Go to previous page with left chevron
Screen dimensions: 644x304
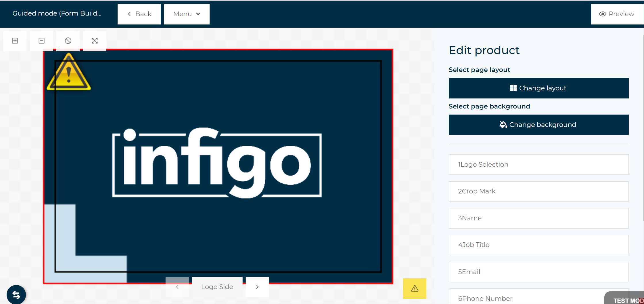click(x=177, y=287)
